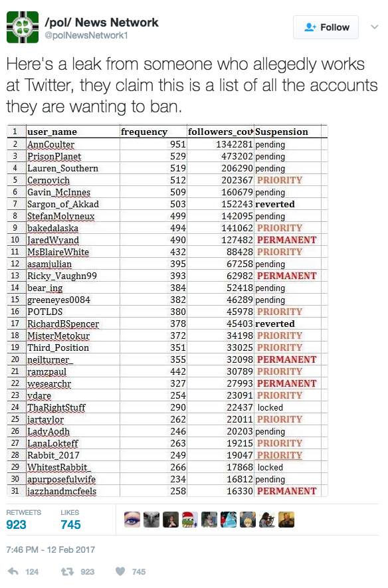Image resolution: width=388 pixels, height=588 pixels.
Task: Open the /pol/ News Network display name
Action: (x=101, y=23)
